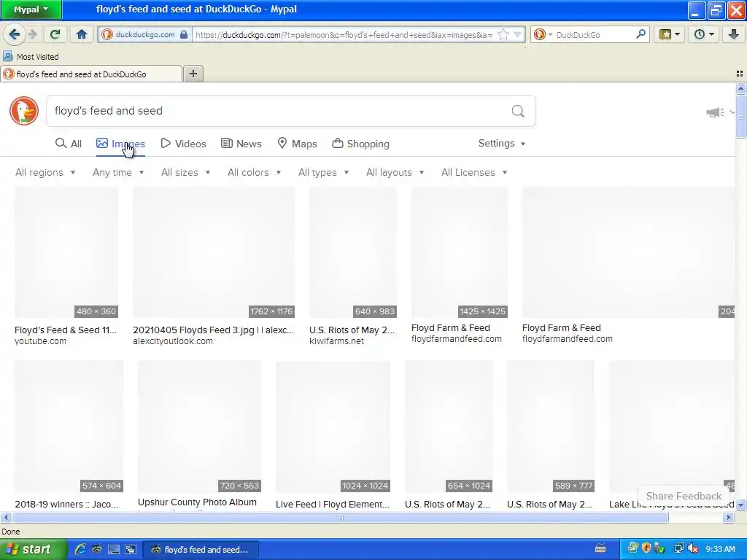Switch to the Shopping tab
This screenshot has height=560, width=747.
pyautogui.click(x=360, y=144)
